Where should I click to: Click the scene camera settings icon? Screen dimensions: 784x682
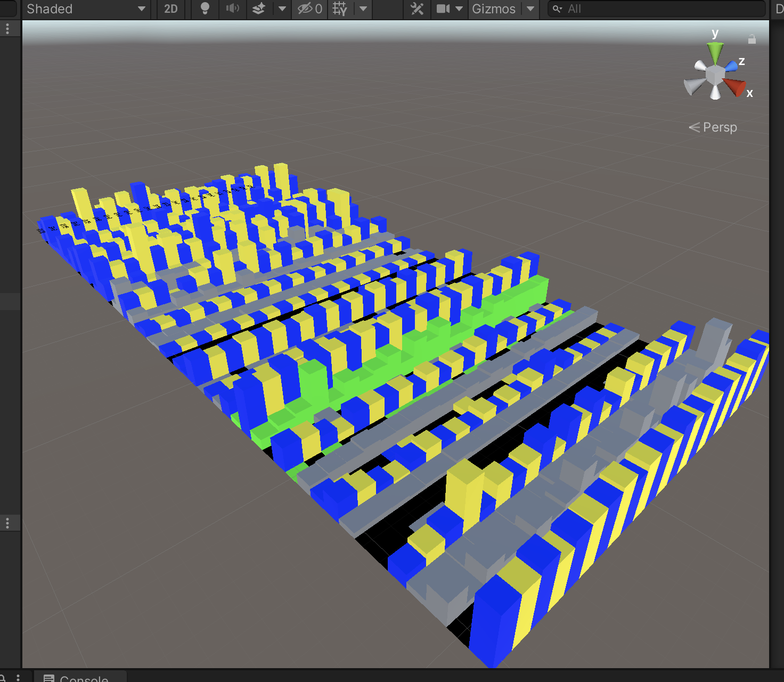(x=443, y=9)
